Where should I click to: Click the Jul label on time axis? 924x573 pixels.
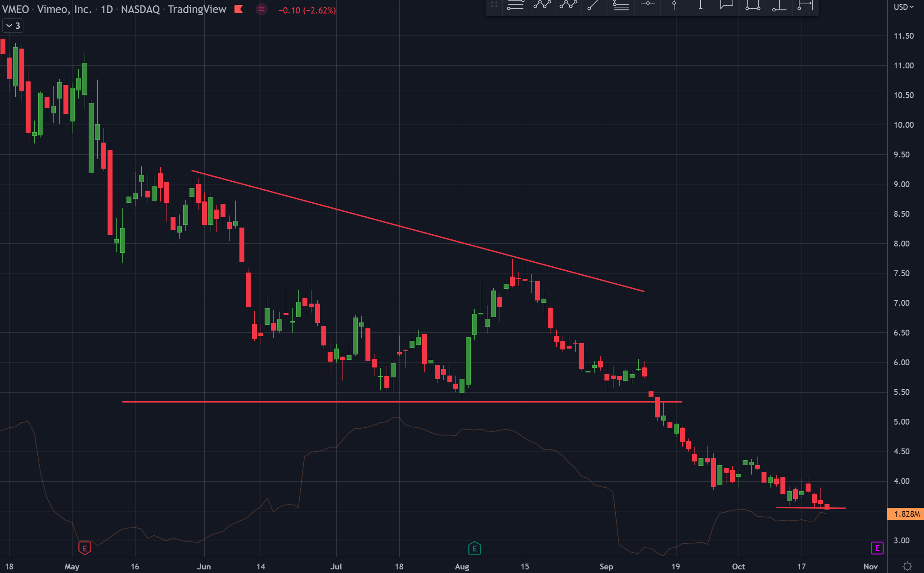[336, 566]
